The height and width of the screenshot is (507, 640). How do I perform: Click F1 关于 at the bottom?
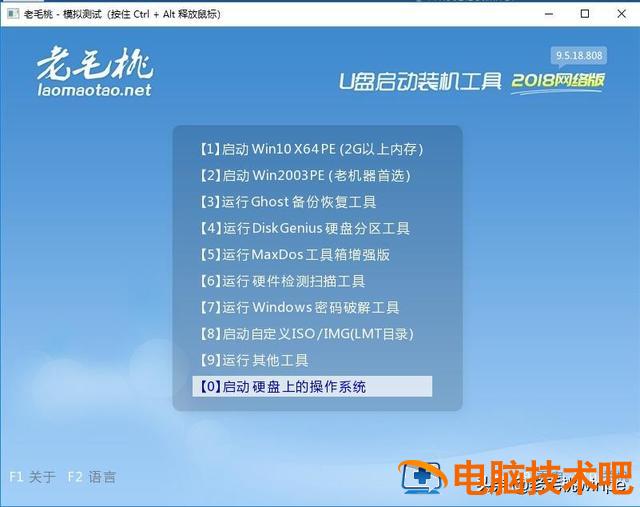32,476
